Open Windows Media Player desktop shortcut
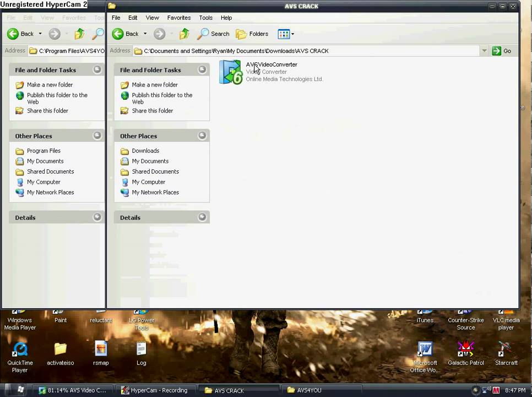 (x=20, y=321)
